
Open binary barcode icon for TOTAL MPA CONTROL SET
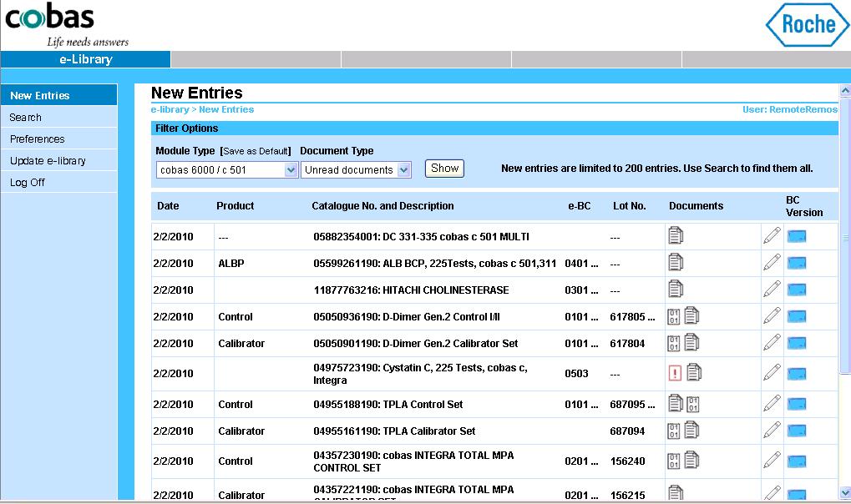click(x=673, y=461)
